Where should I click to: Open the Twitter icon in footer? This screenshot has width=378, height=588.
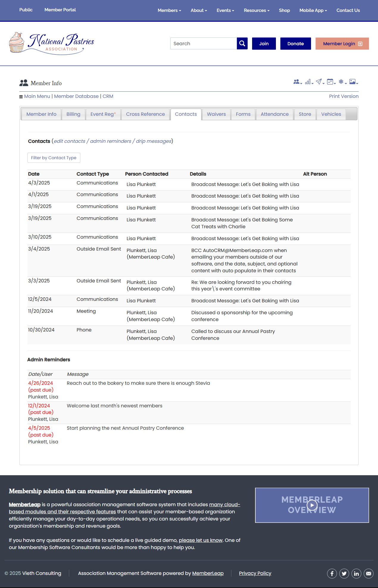344,573
